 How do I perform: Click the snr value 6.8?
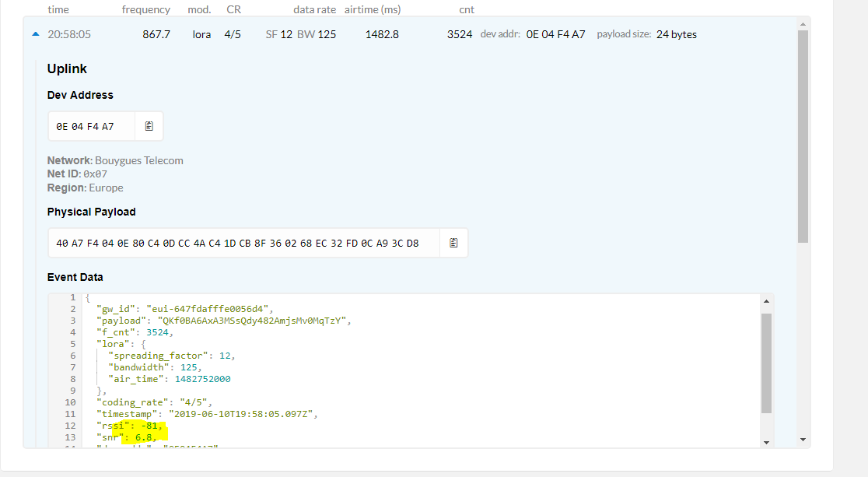click(143, 437)
